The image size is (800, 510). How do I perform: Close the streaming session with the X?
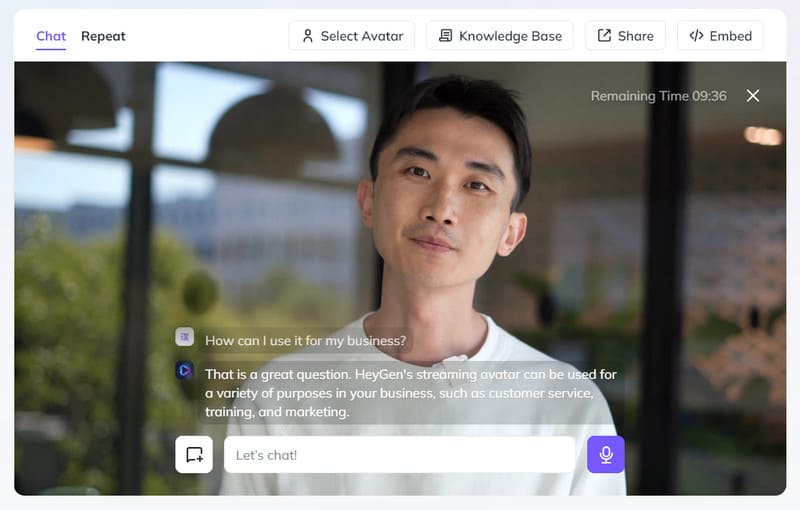tap(753, 96)
